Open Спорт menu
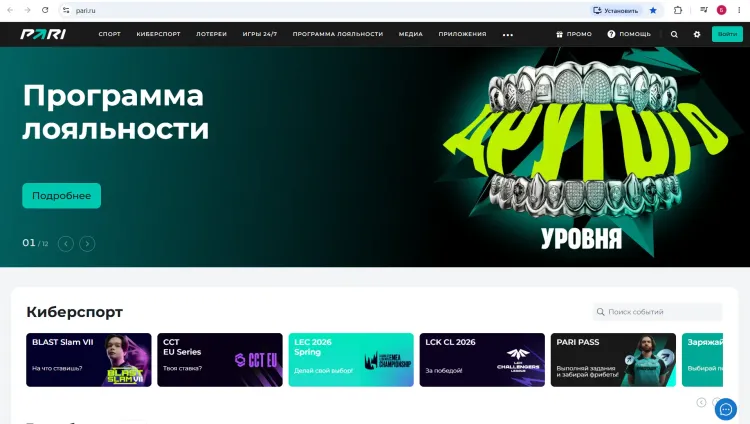This screenshot has width=750, height=424. [x=110, y=34]
